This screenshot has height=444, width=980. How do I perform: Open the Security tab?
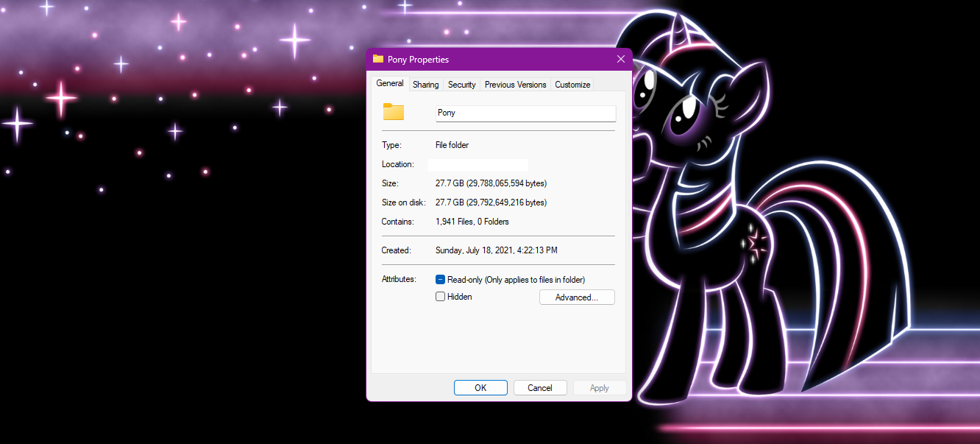pos(462,85)
